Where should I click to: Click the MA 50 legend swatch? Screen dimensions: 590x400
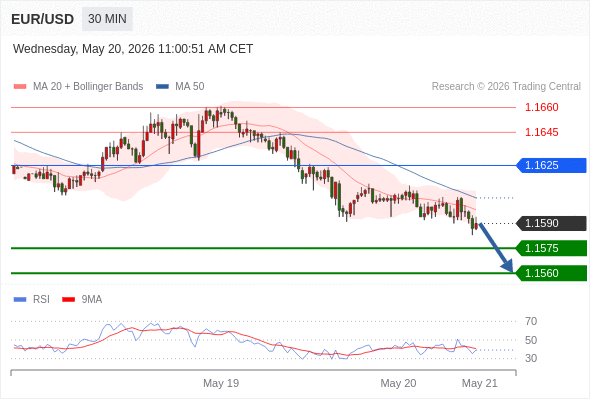162,87
